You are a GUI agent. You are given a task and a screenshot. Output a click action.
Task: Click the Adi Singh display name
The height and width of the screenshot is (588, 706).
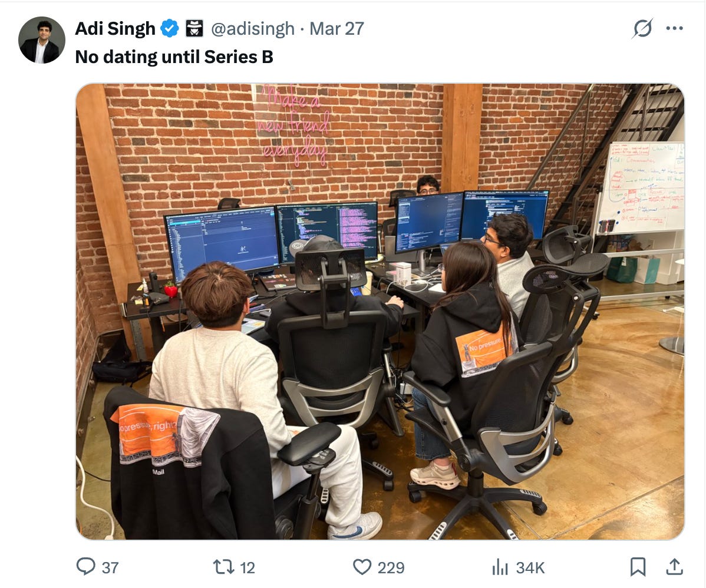(x=115, y=29)
